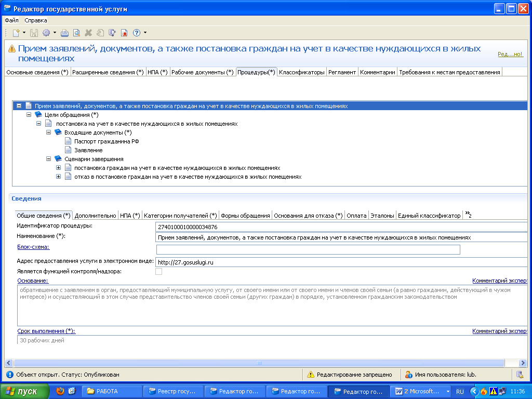Select 'Паспорт гражданина РФ' in the tree
The image size is (532, 399).
(107, 141)
